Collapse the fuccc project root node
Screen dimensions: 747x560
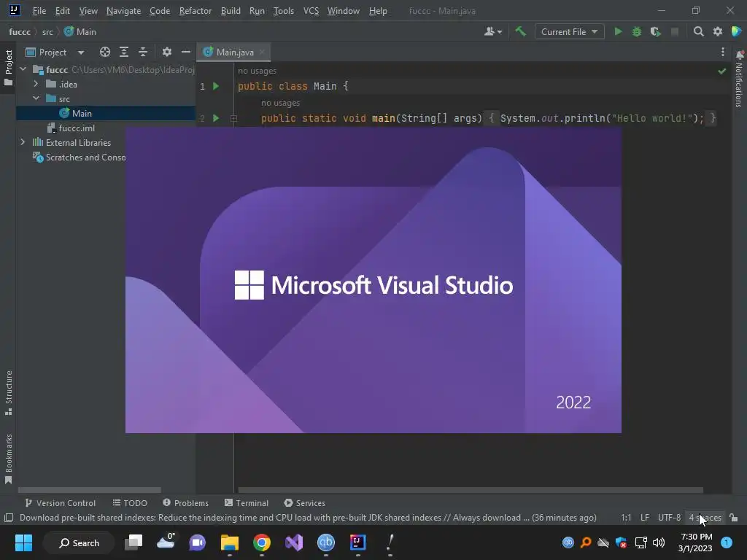23,69
